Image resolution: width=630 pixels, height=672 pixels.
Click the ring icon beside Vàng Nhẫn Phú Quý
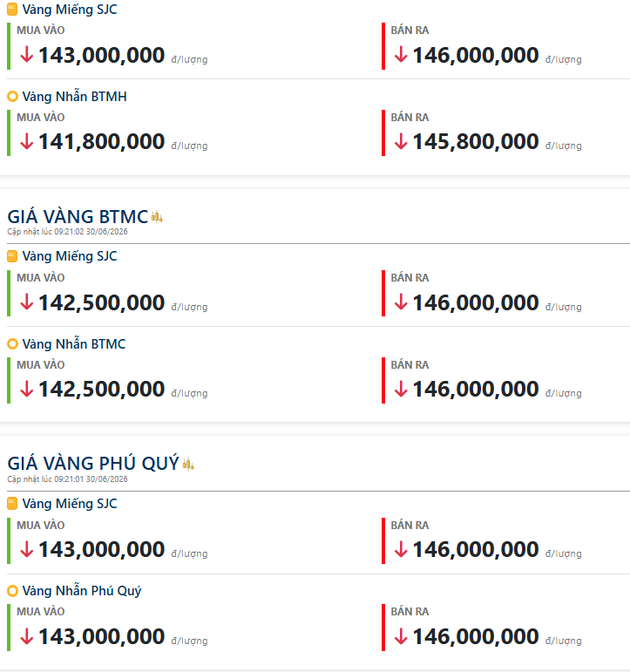(12, 591)
